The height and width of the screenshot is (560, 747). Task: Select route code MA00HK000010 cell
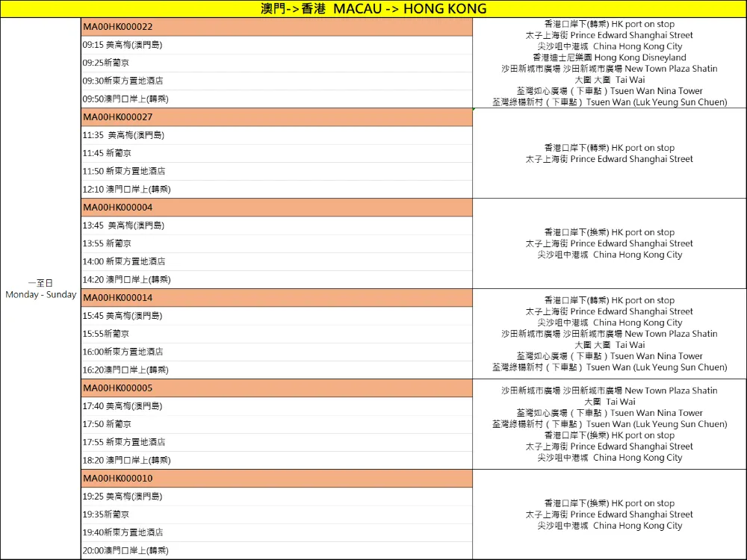click(277, 479)
